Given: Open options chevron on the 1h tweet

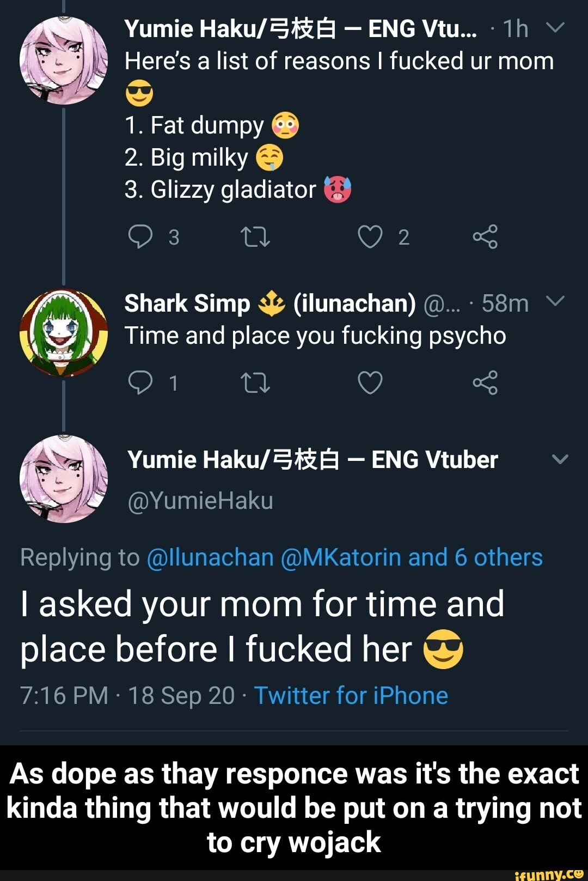Looking at the screenshot, I should click(555, 28).
